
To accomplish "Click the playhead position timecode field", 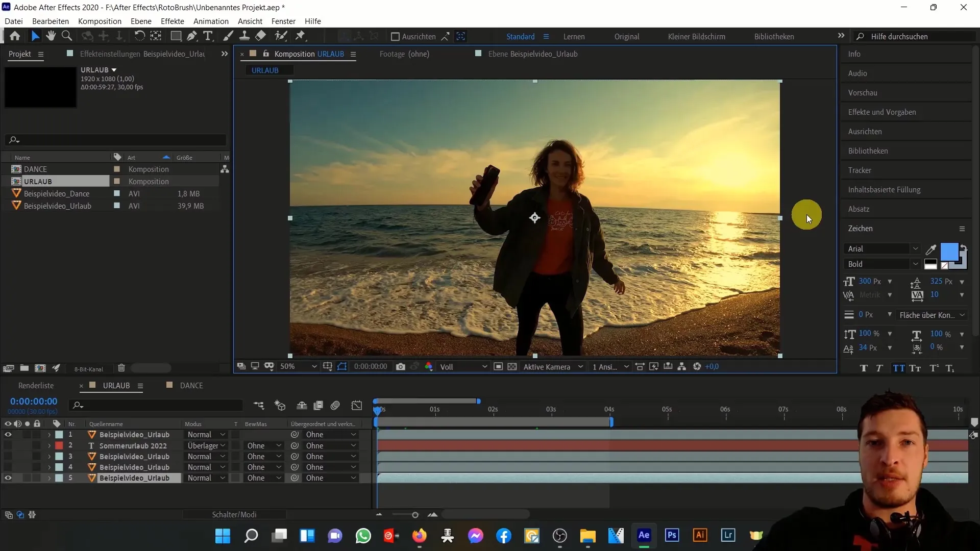I will point(34,401).
